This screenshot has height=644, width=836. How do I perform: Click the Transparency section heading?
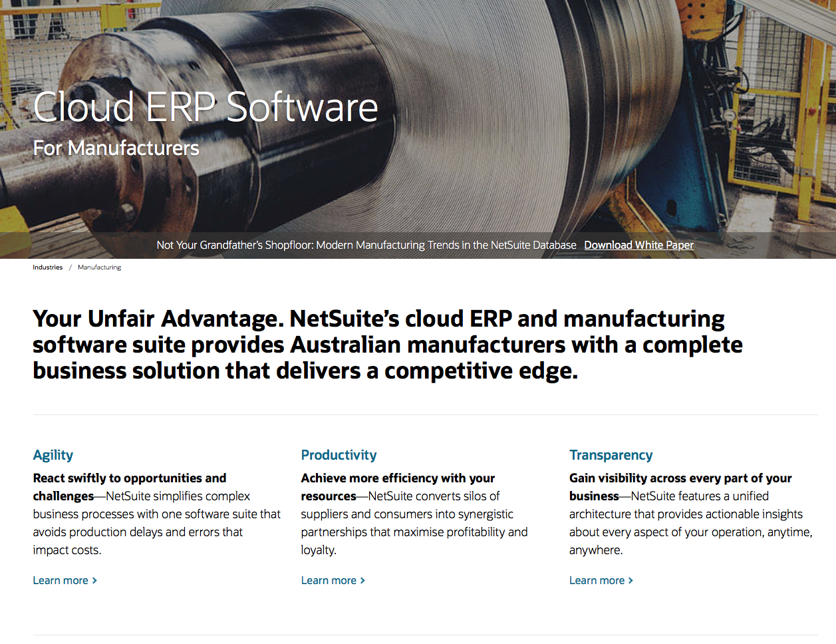click(x=611, y=455)
